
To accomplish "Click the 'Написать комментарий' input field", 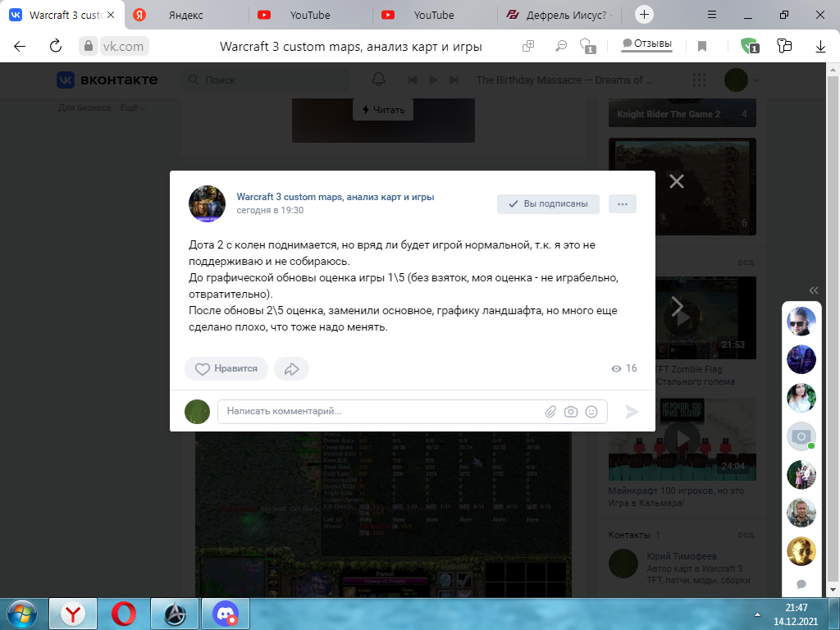I will click(369, 411).
